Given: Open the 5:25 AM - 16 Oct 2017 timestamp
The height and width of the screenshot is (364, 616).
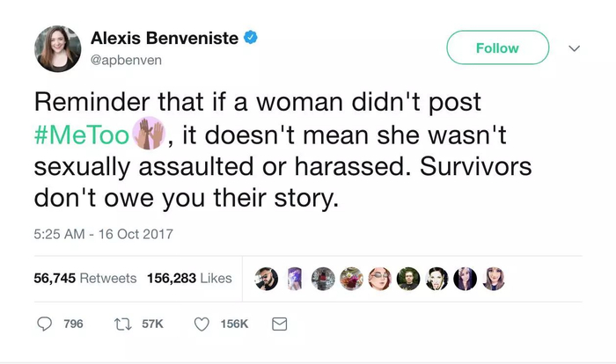Looking at the screenshot, I should click(x=104, y=234).
